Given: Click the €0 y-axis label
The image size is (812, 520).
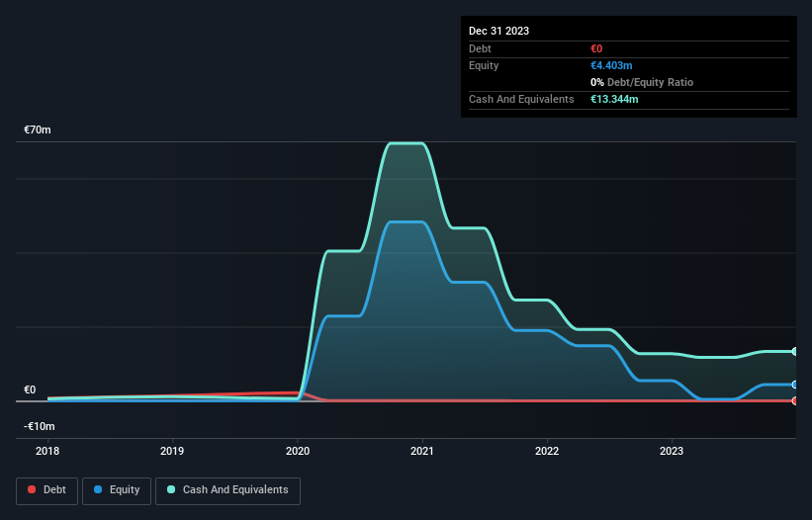Looking at the screenshot, I should [30, 390].
